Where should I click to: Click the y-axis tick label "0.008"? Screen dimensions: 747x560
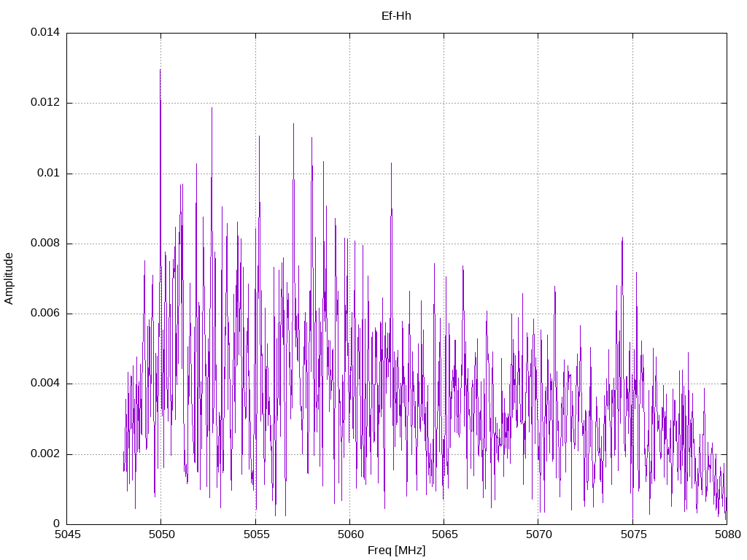pyautogui.click(x=45, y=244)
